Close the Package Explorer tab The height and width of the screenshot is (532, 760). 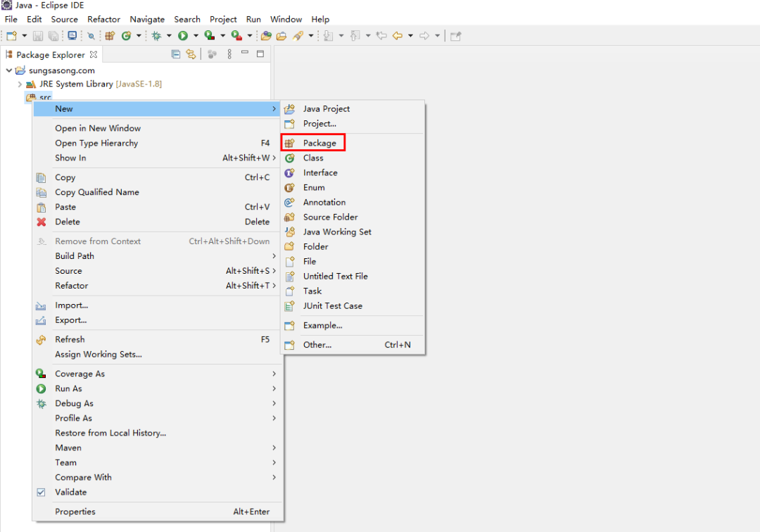[x=94, y=54]
